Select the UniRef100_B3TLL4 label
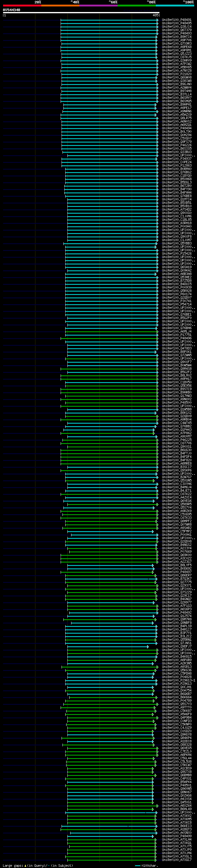 click(176, 94)
